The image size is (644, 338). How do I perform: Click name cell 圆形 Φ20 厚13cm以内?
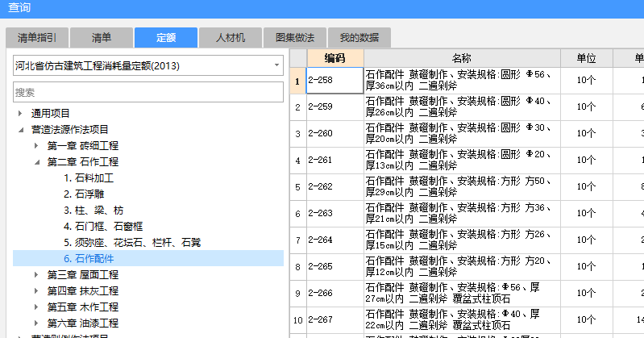pos(462,161)
